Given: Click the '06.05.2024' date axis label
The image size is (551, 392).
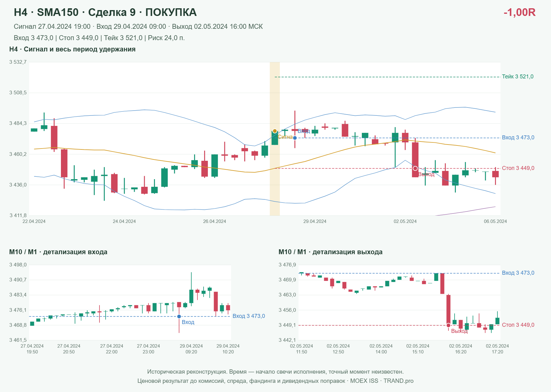Looking at the screenshot, I should pyautogui.click(x=495, y=221).
